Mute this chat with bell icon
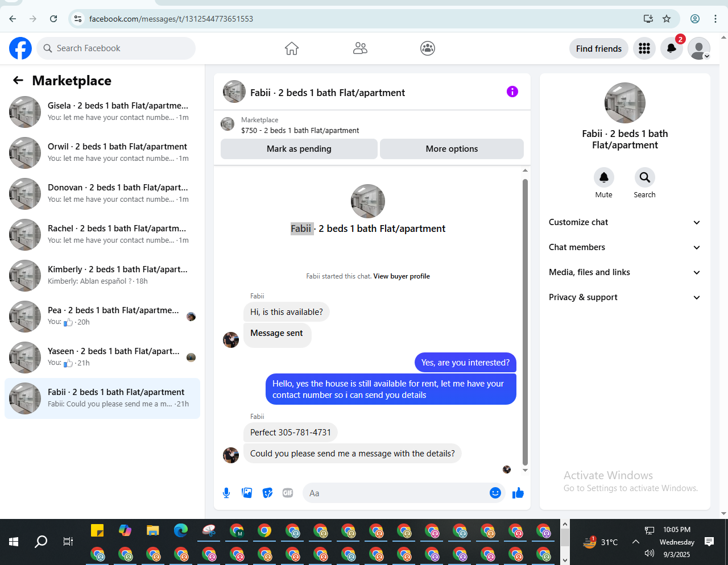Image resolution: width=728 pixels, height=565 pixels. click(x=604, y=177)
